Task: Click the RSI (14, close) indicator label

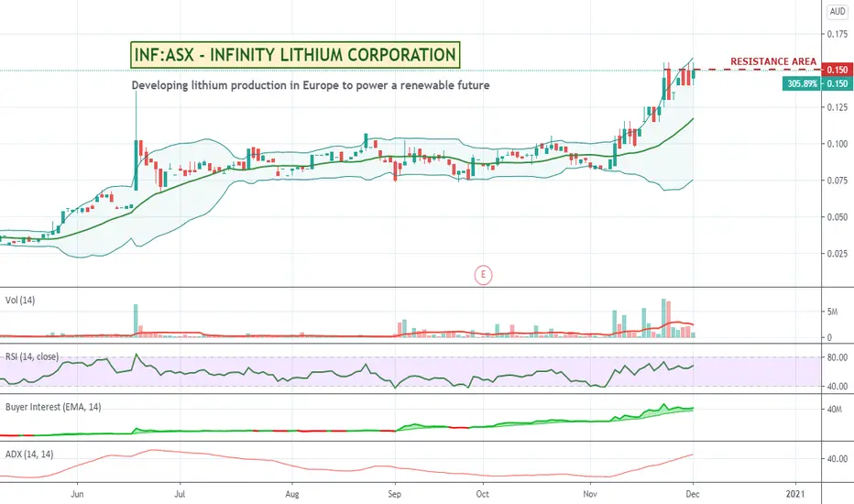Action: tap(31, 356)
